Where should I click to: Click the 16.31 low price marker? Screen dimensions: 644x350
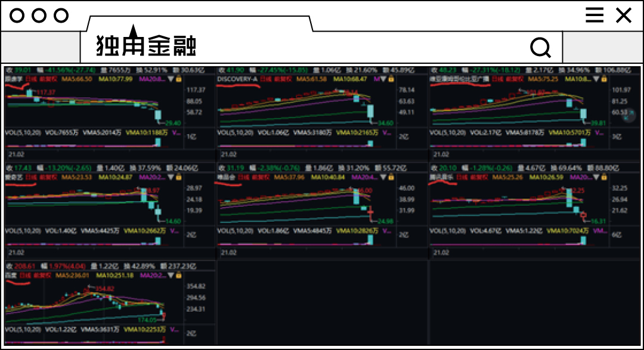pyautogui.click(x=597, y=221)
